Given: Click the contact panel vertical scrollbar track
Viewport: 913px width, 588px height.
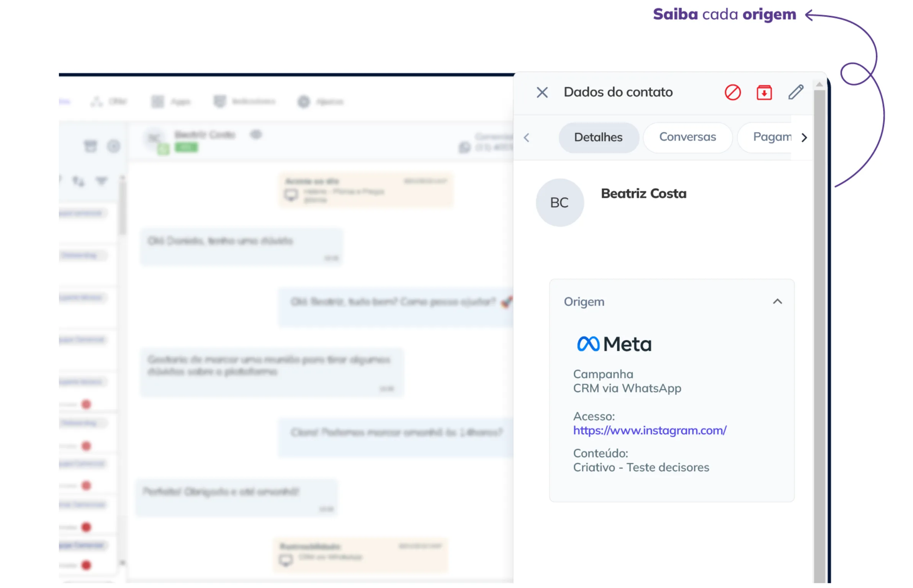Looking at the screenshot, I should pos(819,337).
